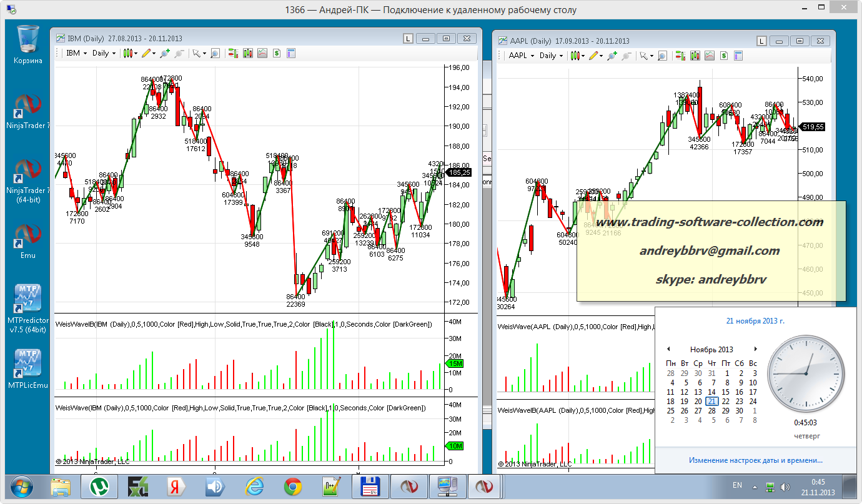Open Google Chrome from the taskbar
The height and width of the screenshot is (504, 862).
(294, 486)
